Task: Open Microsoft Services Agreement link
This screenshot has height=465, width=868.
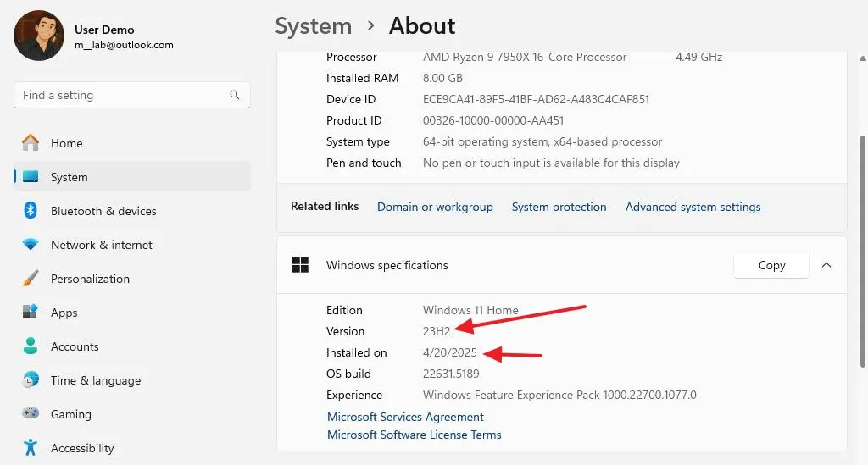Action: coord(405,417)
